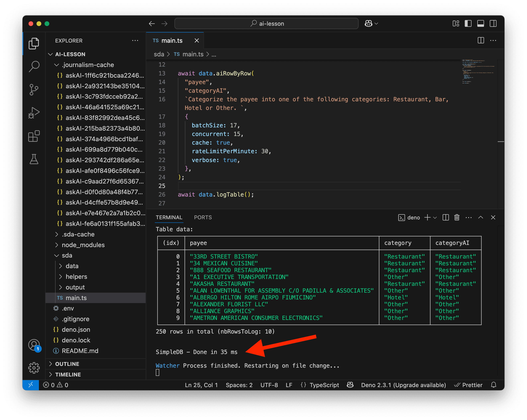Open the Manage gear icon
This screenshot has width=527, height=420.
(x=34, y=368)
